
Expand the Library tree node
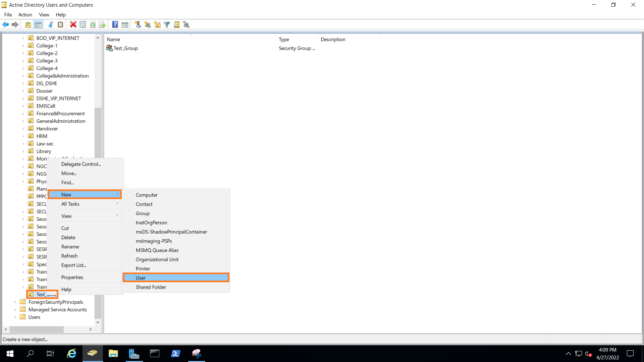click(23, 151)
